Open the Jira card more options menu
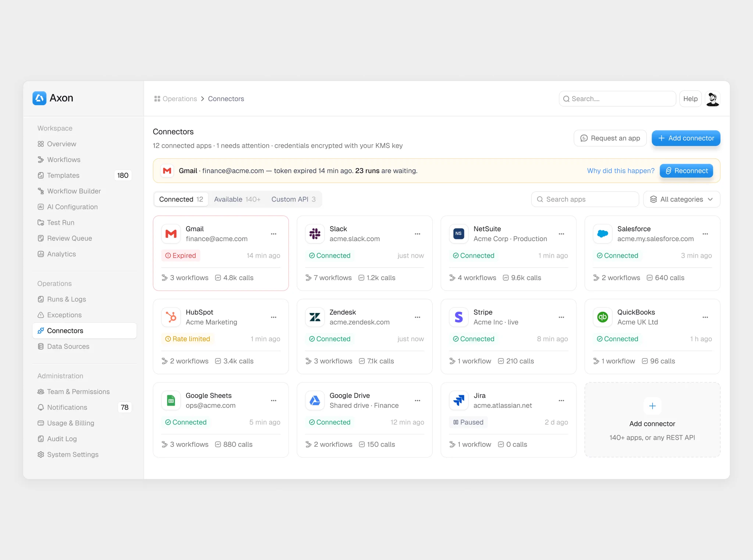Image resolution: width=753 pixels, height=560 pixels. (x=561, y=400)
